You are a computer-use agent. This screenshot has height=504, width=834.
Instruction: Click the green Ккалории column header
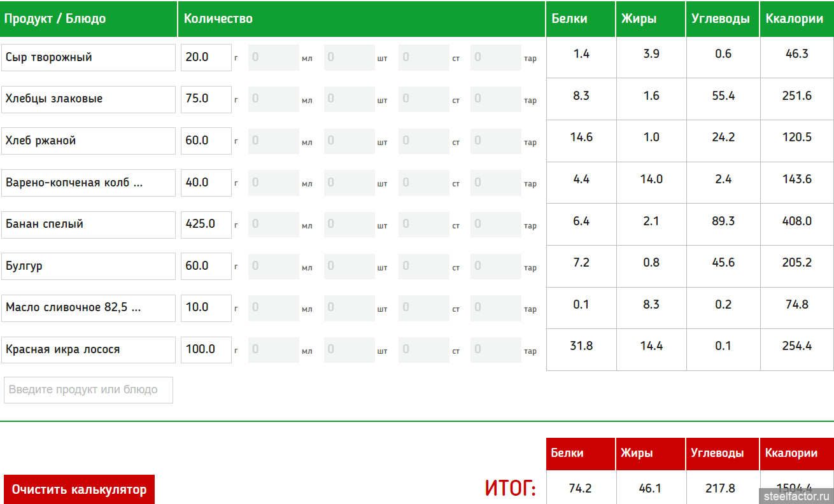(796, 19)
